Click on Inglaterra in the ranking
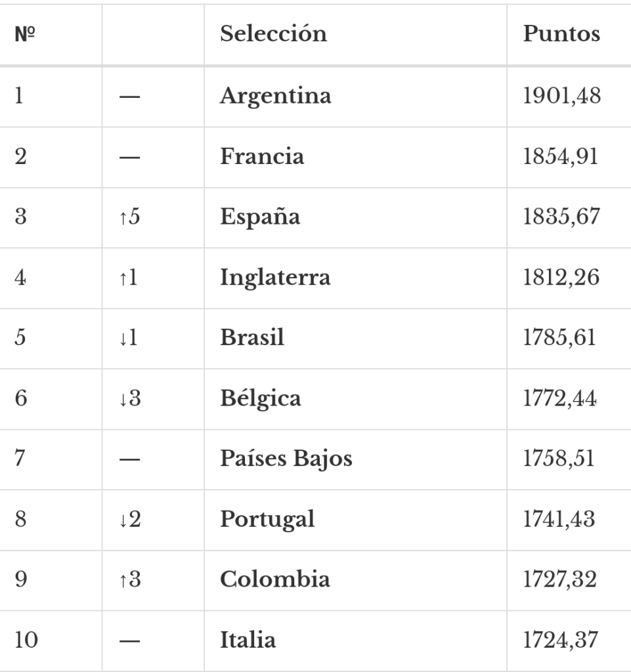This screenshot has width=631, height=672. [275, 278]
